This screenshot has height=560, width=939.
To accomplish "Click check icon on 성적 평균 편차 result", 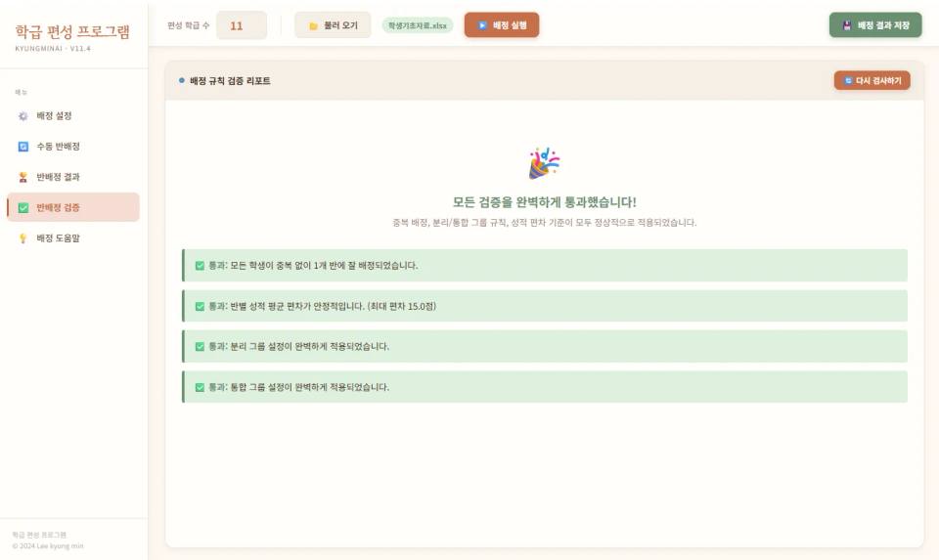I will pyautogui.click(x=200, y=306).
